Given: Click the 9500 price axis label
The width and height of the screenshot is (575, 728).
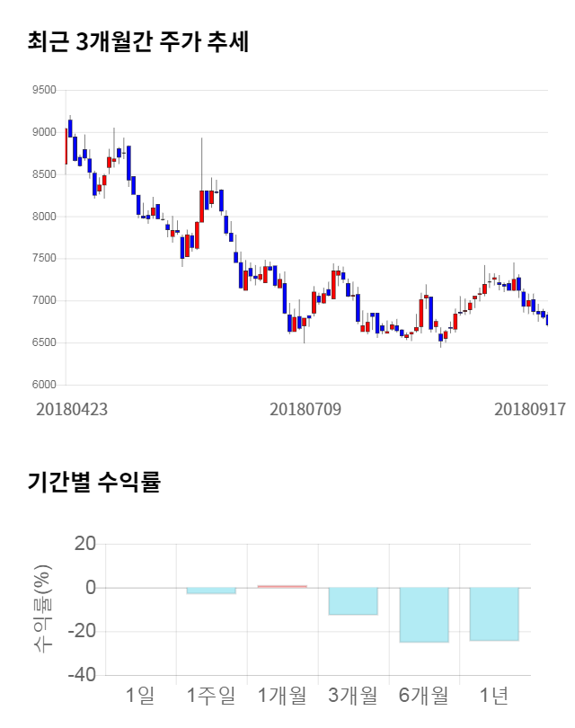Looking at the screenshot, I should (x=43, y=90).
